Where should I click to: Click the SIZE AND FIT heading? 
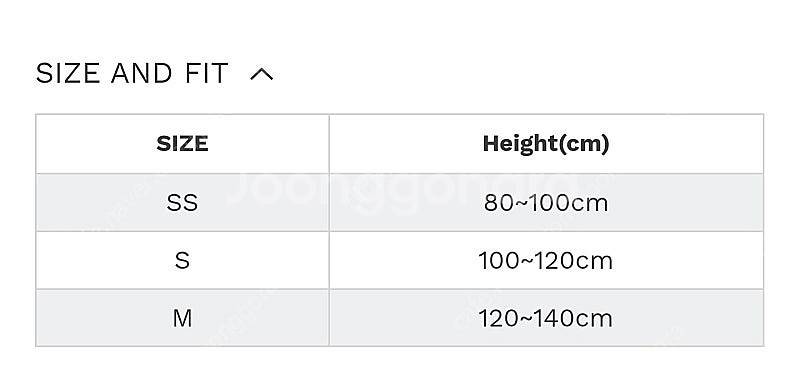point(132,73)
